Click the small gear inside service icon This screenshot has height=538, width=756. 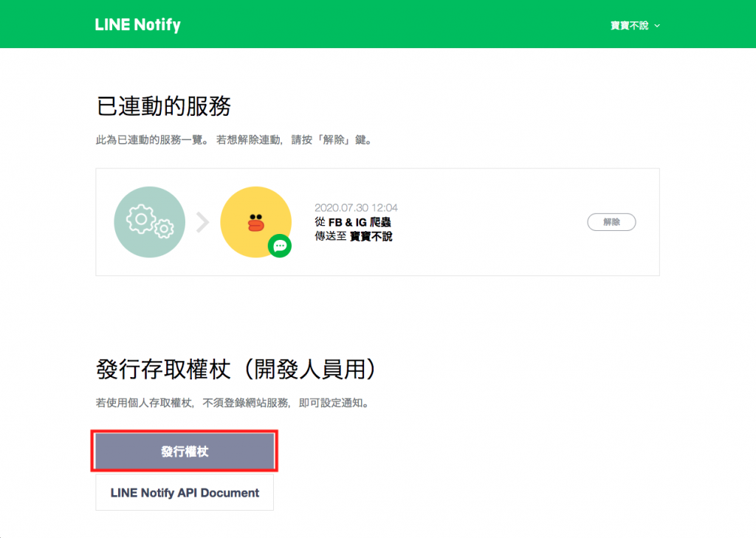click(x=165, y=229)
